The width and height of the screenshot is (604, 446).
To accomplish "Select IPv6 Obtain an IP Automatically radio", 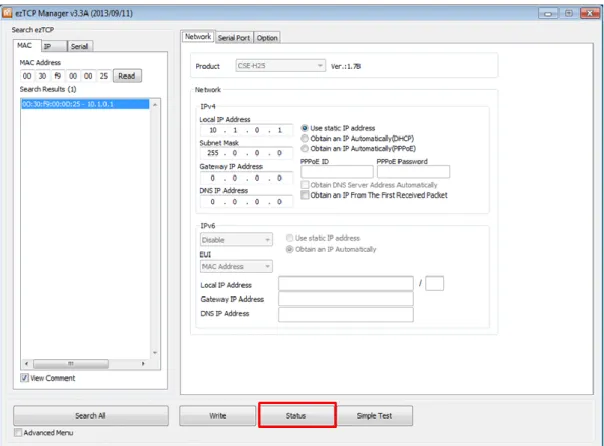I will 289,249.
